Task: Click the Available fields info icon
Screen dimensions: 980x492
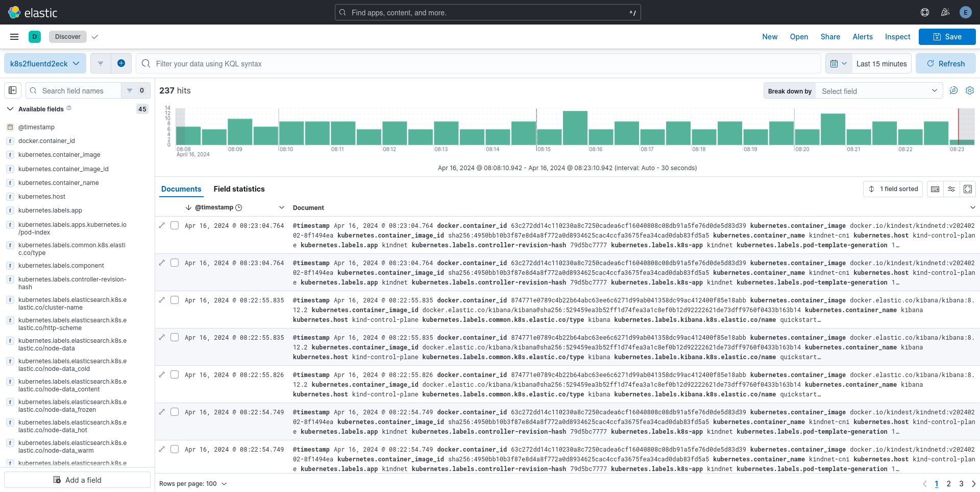Action: [x=69, y=108]
